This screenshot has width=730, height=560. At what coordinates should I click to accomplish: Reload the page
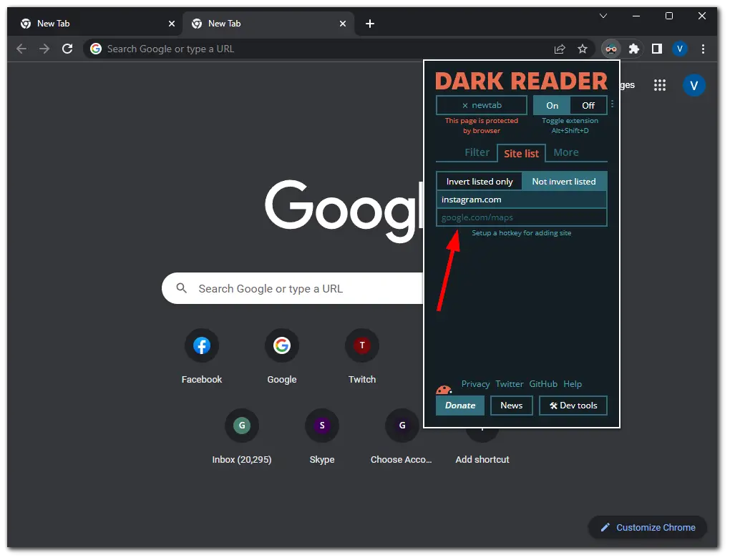[x=67, y=49]
